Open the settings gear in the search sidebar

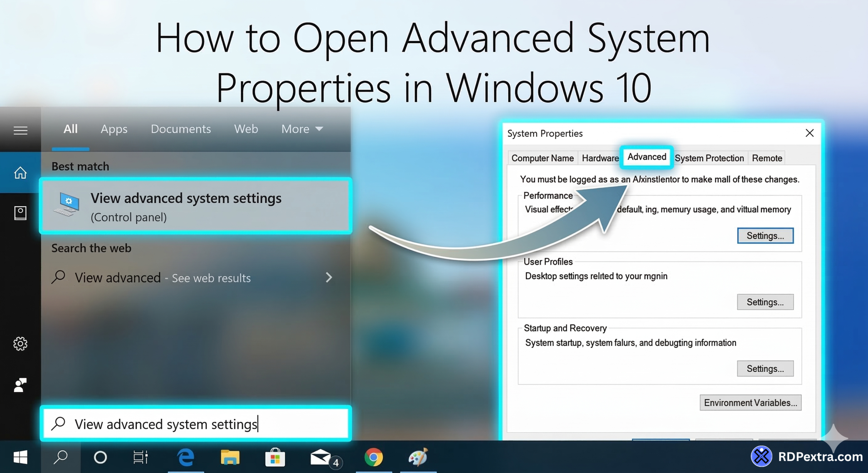[x=20, y=344]
